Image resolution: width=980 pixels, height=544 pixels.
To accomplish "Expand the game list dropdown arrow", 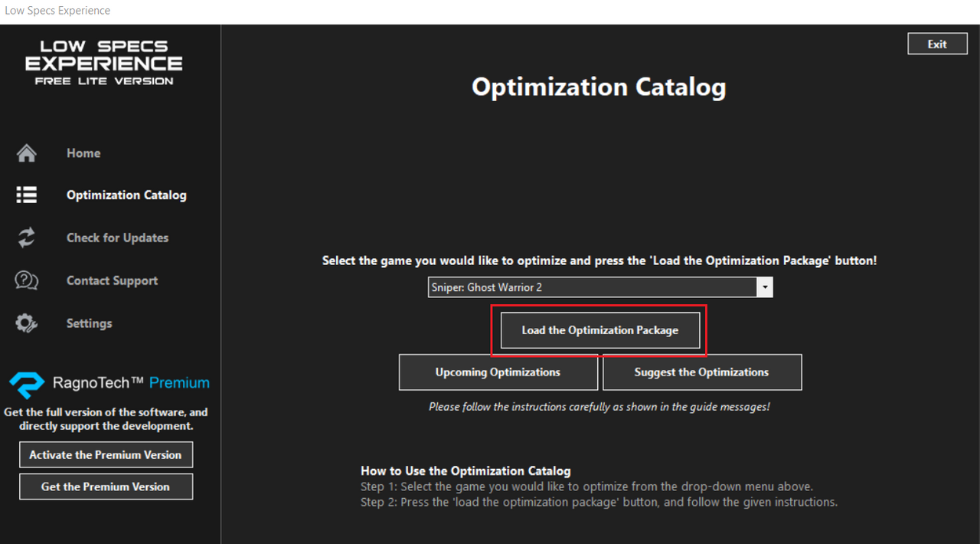I will (764, 287).
